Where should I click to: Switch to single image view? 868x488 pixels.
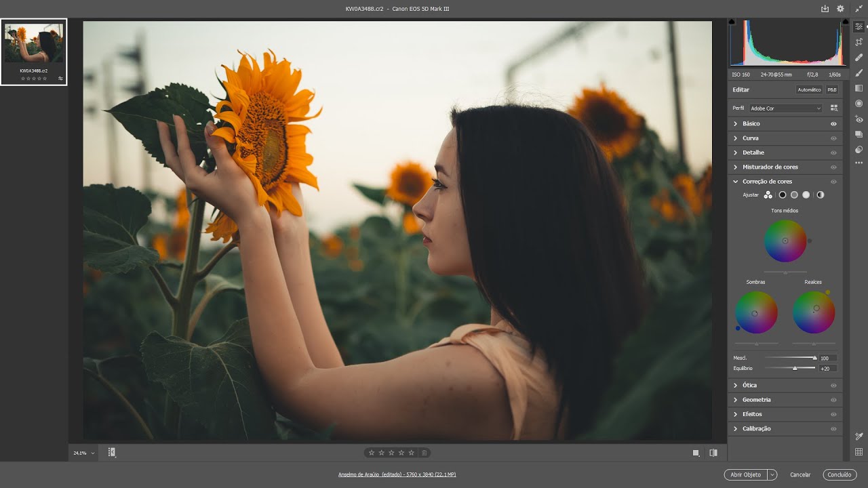(696, 453)
